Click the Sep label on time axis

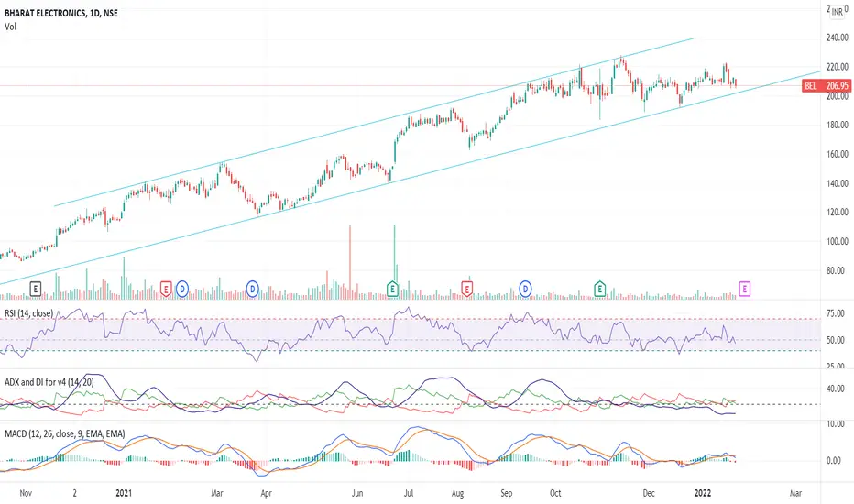pos(506,493)
